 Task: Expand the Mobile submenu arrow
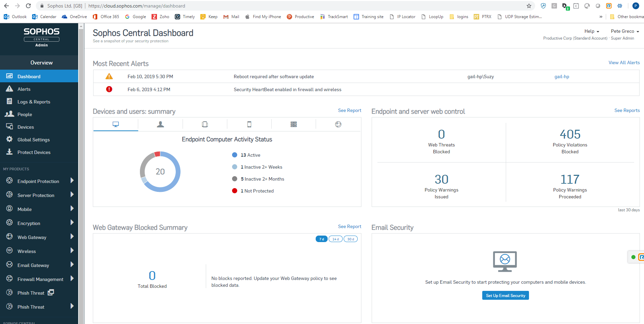tap(72, 209)
